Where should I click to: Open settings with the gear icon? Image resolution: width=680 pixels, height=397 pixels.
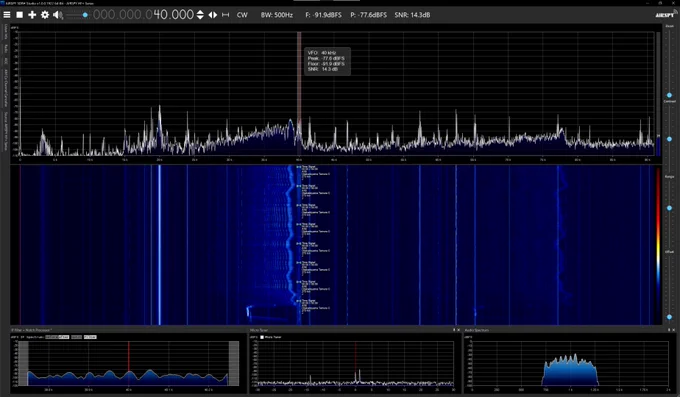(45, 15)
